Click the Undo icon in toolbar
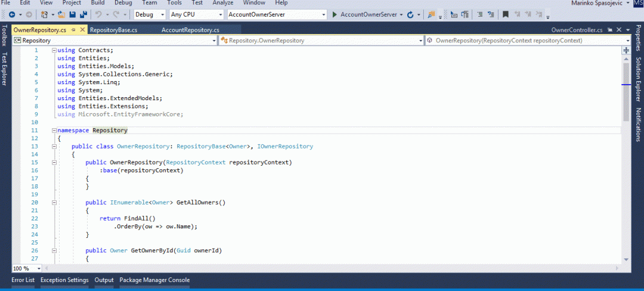The image size is (644, 291). [x=98, y=14]
